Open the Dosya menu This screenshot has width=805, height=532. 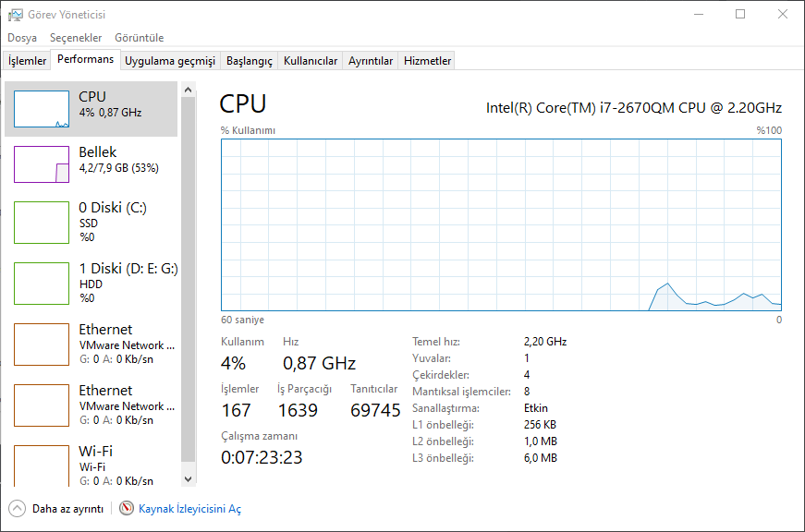click(x=22, y=38)
